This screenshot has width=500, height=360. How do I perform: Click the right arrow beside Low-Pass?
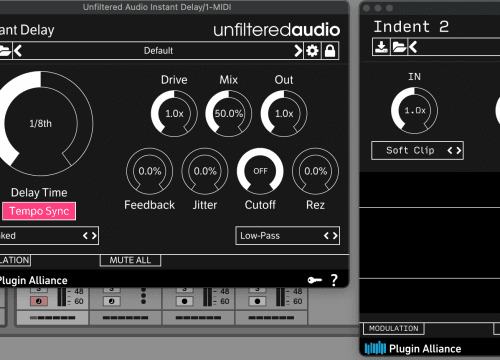pyautogui.click(x=335, y=236)
